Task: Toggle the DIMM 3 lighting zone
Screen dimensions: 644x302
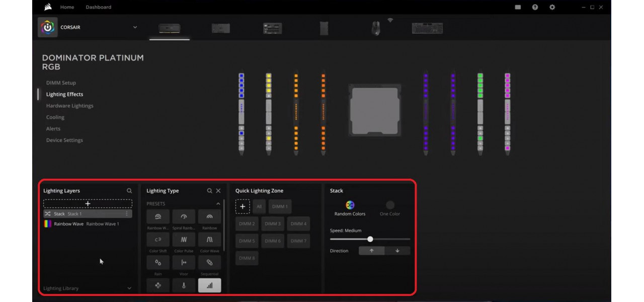Action: (272, 223)
